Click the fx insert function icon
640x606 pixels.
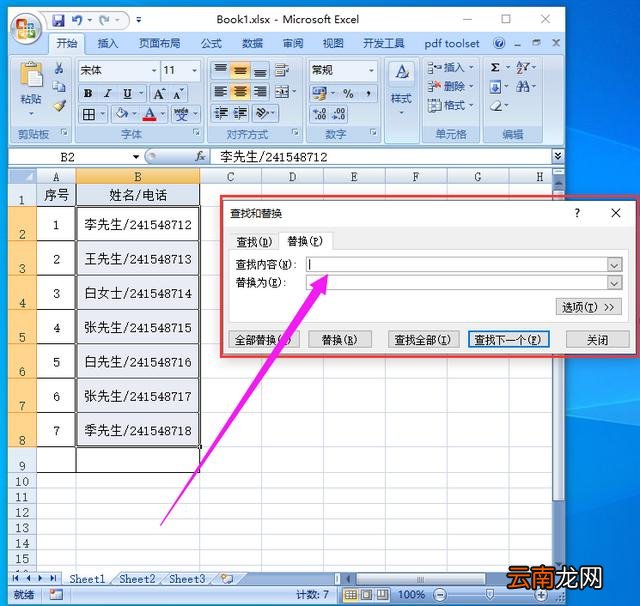point(200,156)
